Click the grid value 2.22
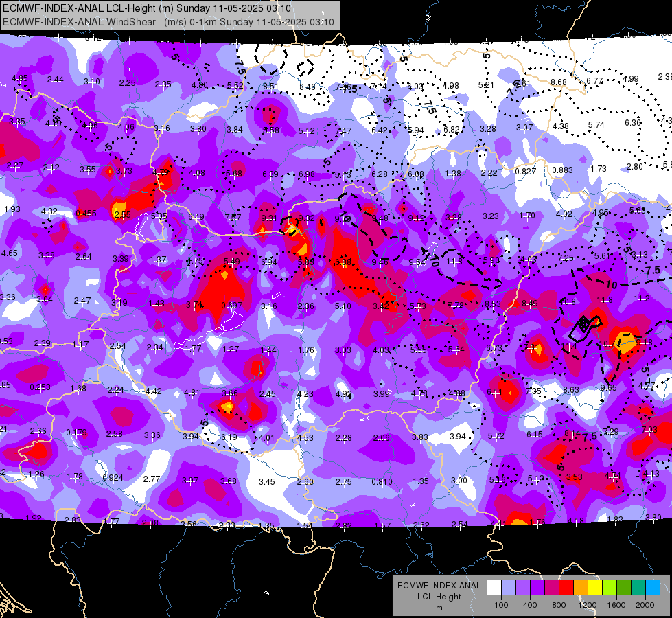This screenshot has height=618, width=672. (x=489, y=172)
